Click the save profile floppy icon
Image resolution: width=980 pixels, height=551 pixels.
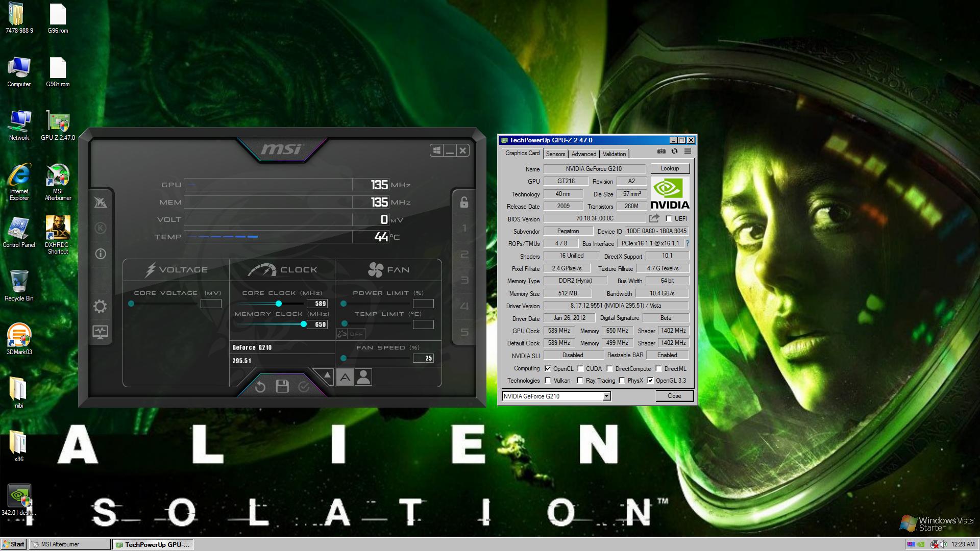point(282,386)
